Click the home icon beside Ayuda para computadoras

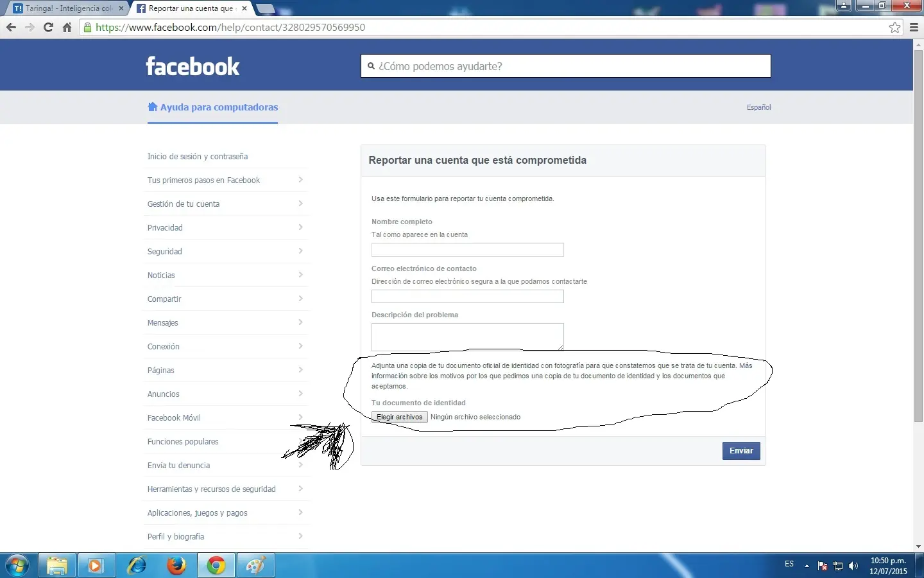tap(153, 107)
